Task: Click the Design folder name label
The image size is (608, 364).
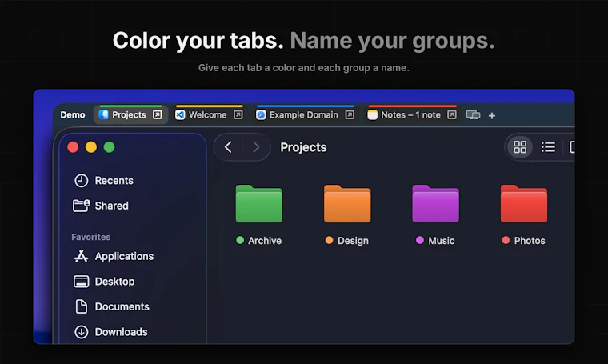Action: pyautogui.click(x=354, y=241)
